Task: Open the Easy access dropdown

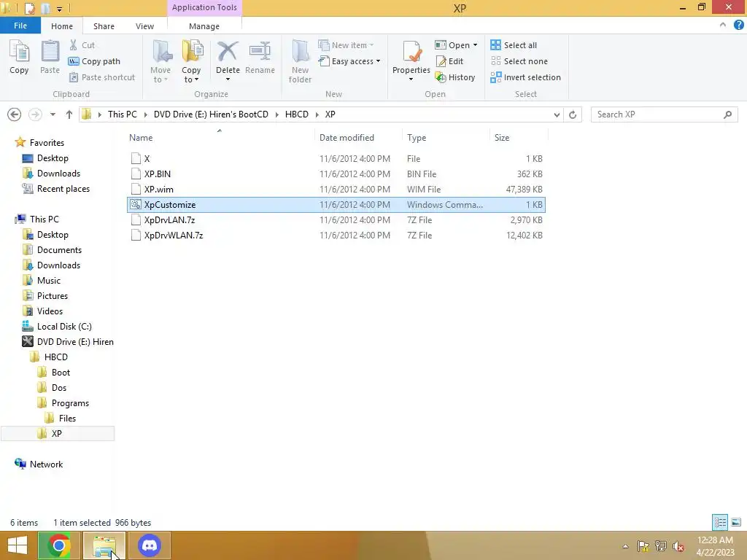Action: [349, 61]
